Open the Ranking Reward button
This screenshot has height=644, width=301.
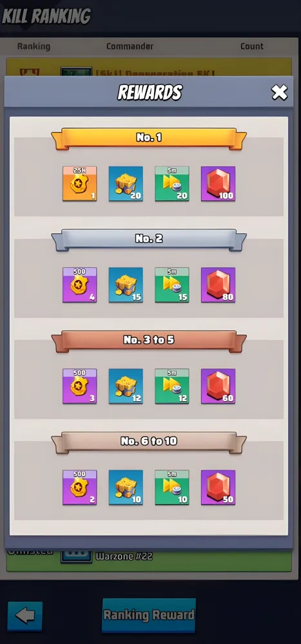point(148,615)
